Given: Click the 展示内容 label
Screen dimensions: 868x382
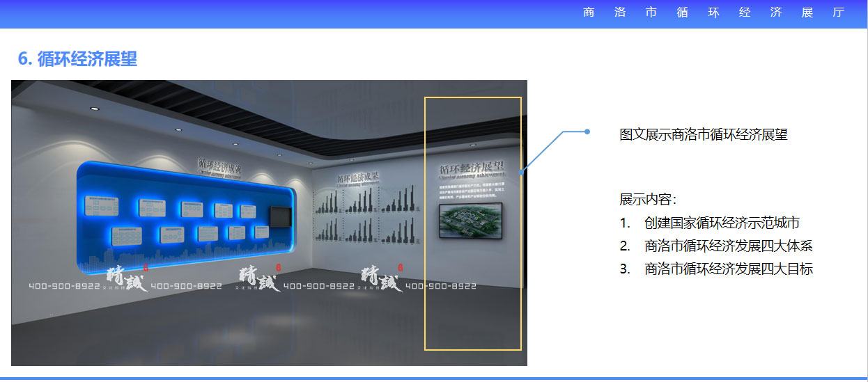Looking at the screenshot, I should tap(647, 200).
